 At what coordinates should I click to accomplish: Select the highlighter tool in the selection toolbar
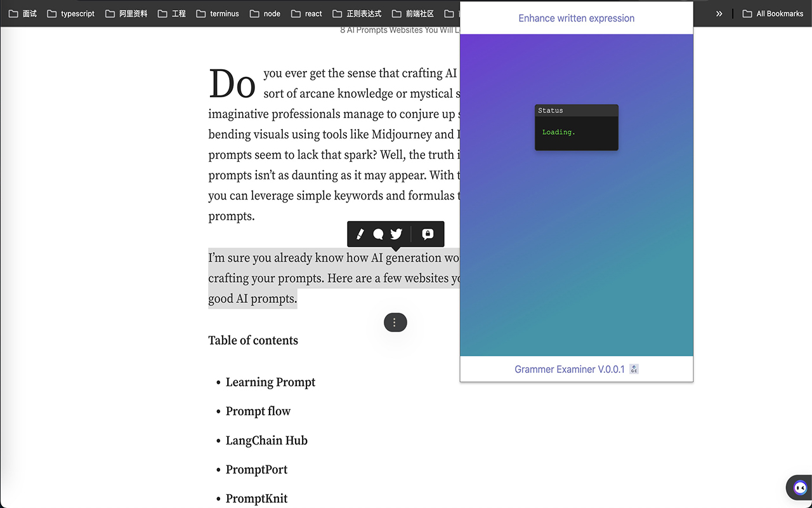tap(360, 234)
